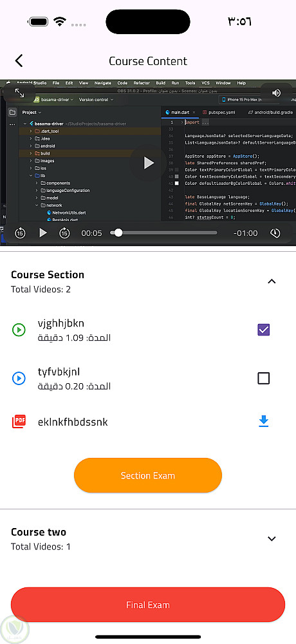296x644 pixels.
Task: Download the eklnkfhbdssnk PDF
Action: [x=264, y=421]
